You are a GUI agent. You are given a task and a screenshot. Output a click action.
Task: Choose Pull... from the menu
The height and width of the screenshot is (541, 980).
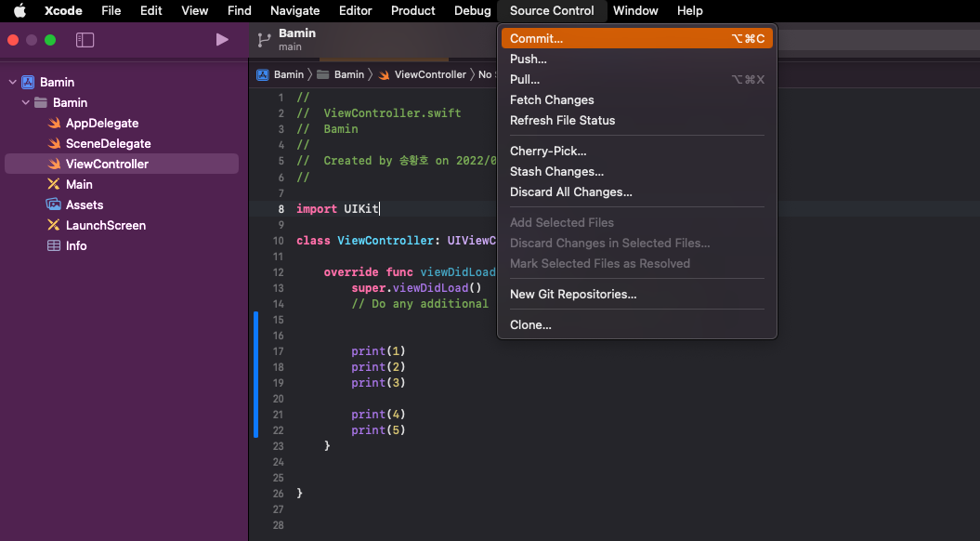coord(637,79)
